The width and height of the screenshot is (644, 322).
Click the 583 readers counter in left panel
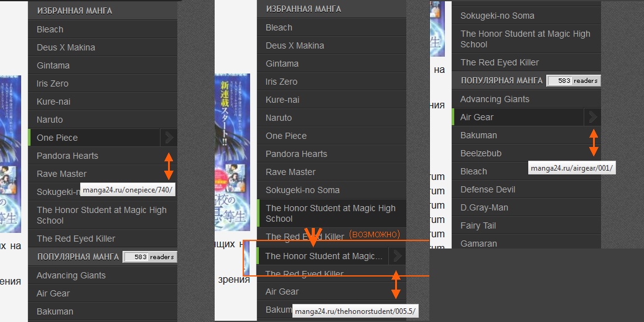(x=150, y=257)
